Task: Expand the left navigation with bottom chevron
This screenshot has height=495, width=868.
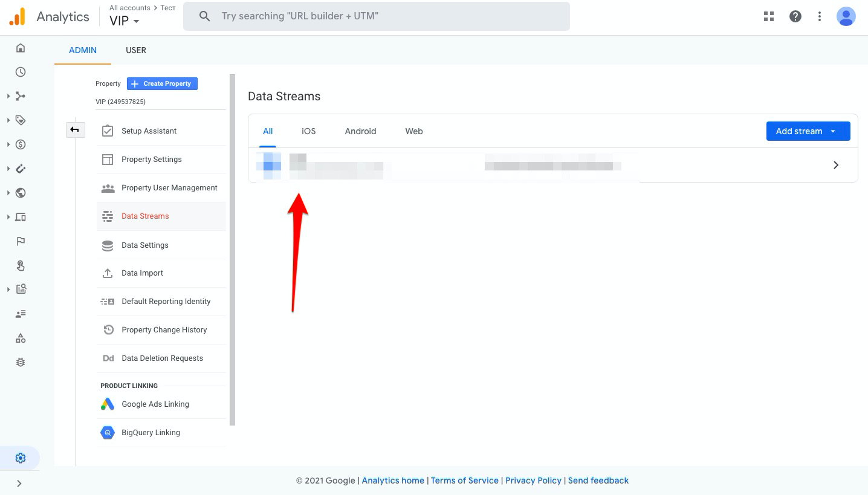Action: [19, 483]
